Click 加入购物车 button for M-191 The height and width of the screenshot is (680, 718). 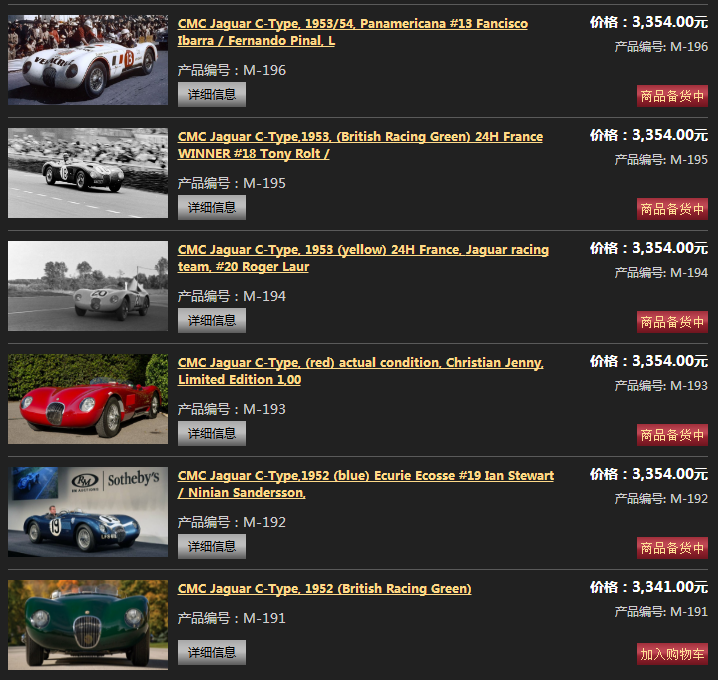click(672, 654)
